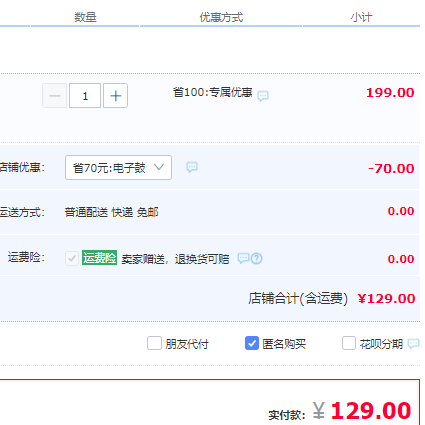Click the info bubble icon beside 花呗分期
The width and height of the screenshot is (425, 425).
(x=413, y=343)
